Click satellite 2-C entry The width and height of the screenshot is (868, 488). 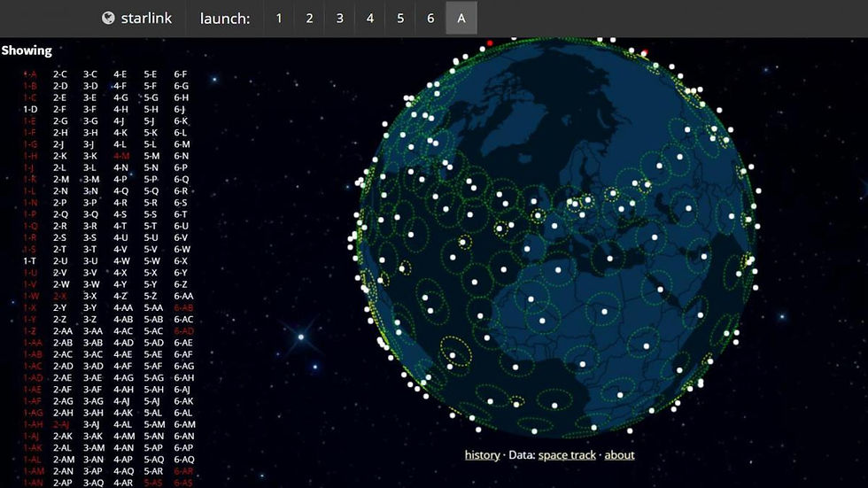(60, 74)
